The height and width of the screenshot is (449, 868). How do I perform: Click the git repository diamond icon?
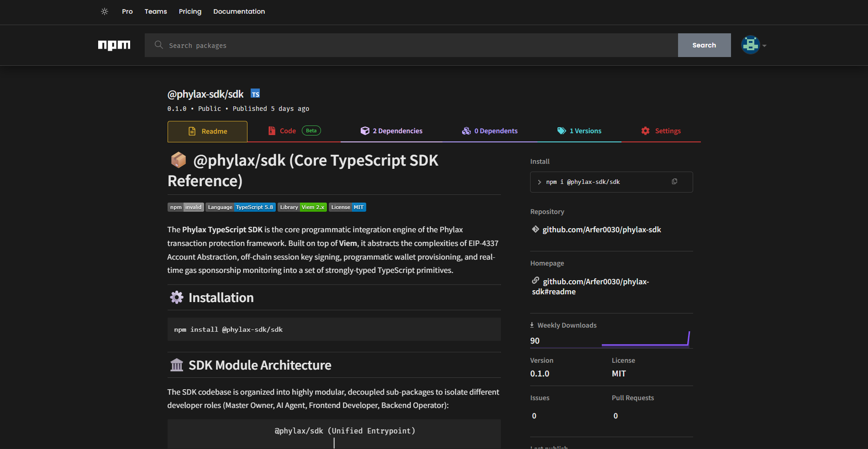click(x=536, y=229)
